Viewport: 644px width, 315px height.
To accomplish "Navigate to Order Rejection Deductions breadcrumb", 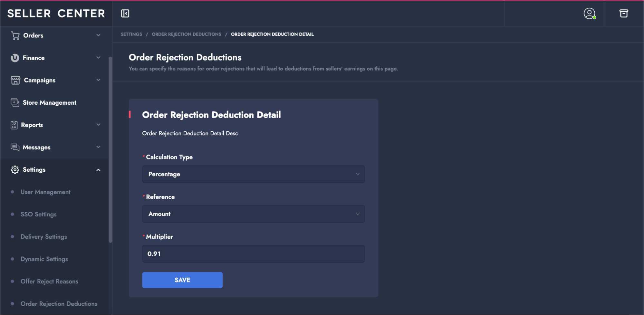I will coord(187,34).
